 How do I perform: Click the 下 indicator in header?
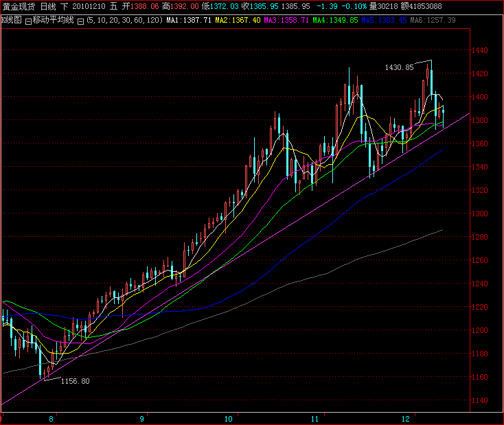pyautogui.click(x=64, y=6)
